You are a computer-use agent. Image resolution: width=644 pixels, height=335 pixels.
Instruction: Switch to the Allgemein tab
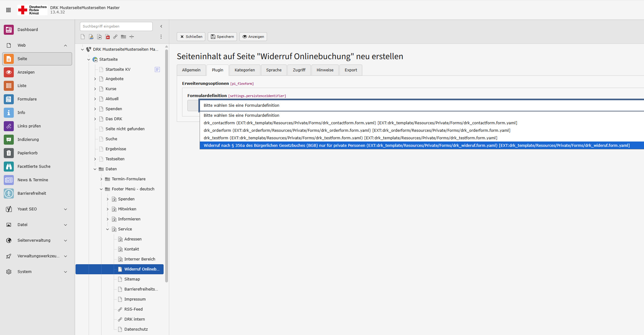pos(191,70)
